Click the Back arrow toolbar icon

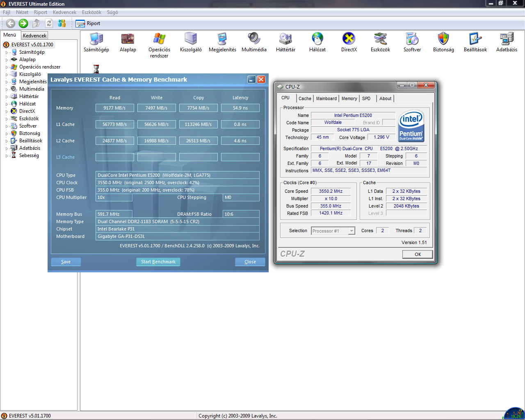pos(11,23)
